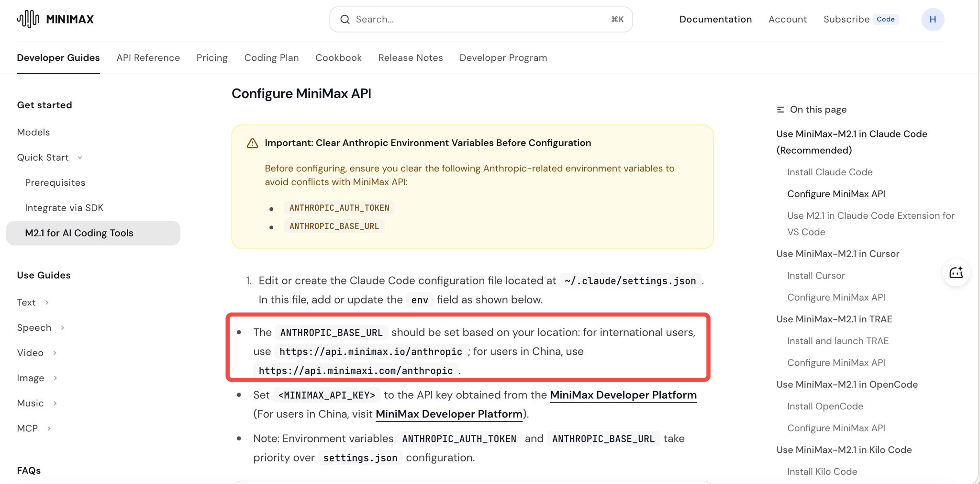Open the Subscribe top link
This screenshot has height=484, width=980.
(x=846, y=19)
